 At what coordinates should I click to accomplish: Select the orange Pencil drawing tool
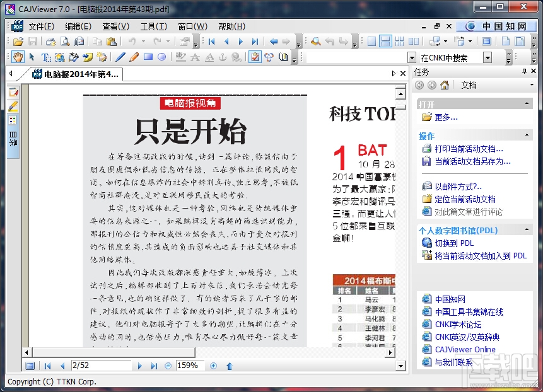point(134,57)
